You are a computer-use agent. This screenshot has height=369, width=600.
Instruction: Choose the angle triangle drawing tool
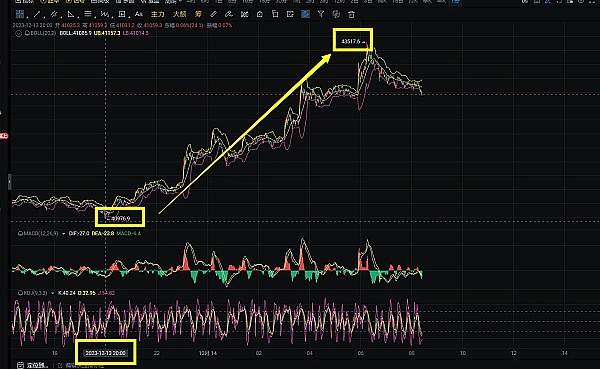(71, 15)
